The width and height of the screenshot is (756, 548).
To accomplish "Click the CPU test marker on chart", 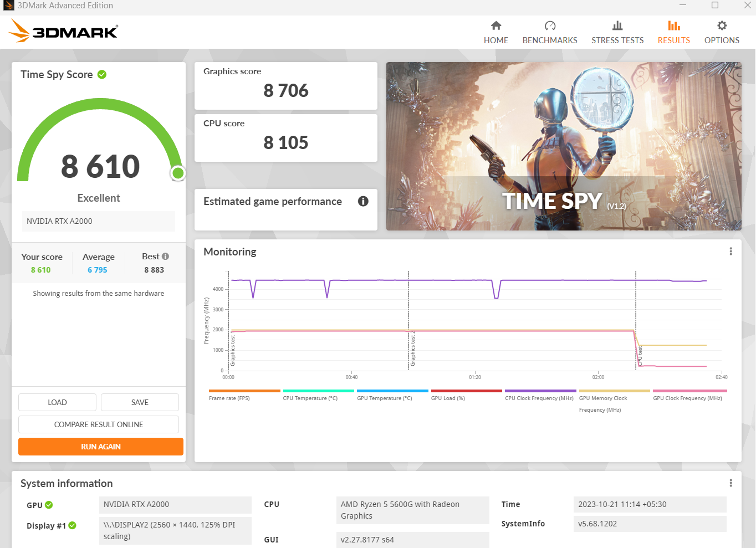I will [x=640, y=355].
